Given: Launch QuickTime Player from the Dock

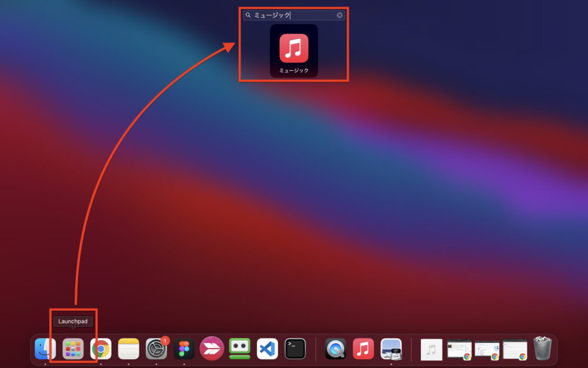Looking at the screenshot, I should [336, 349].
